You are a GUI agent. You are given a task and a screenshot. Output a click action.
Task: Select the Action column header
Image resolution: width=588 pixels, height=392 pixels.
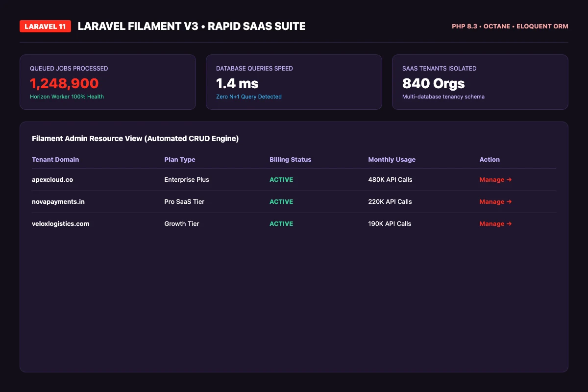pos(490,160)
